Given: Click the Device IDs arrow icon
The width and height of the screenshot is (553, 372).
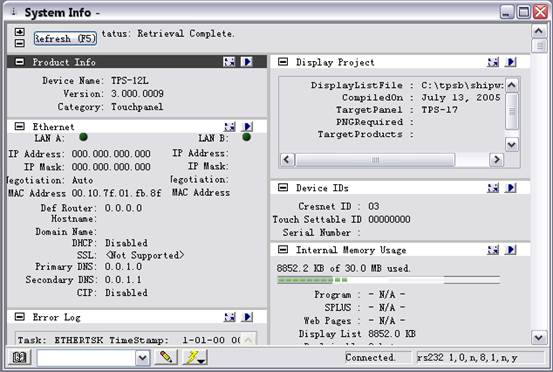Looking at the screenshot, I should click(510, 188).
